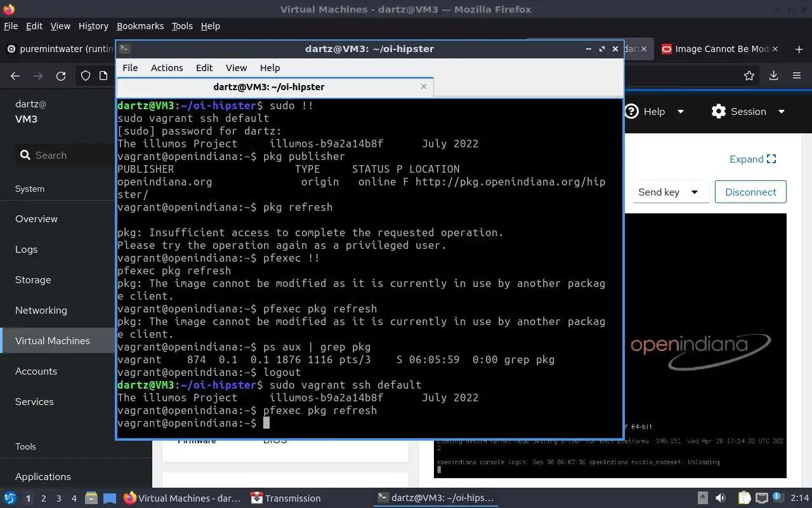This screenshot has height=508, width=812.
Task: Close the dartz@VM3 terminal tab
Action: (x=424, y=86)
